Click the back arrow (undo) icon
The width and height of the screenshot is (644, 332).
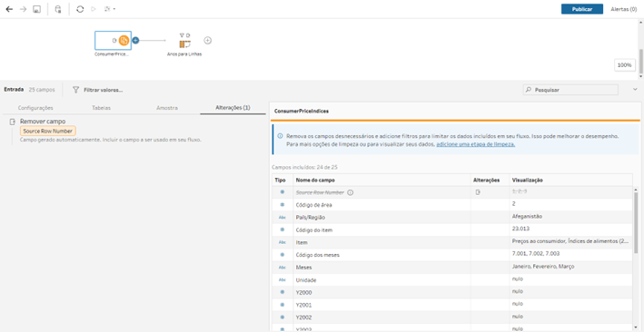(x=9, y=9)
